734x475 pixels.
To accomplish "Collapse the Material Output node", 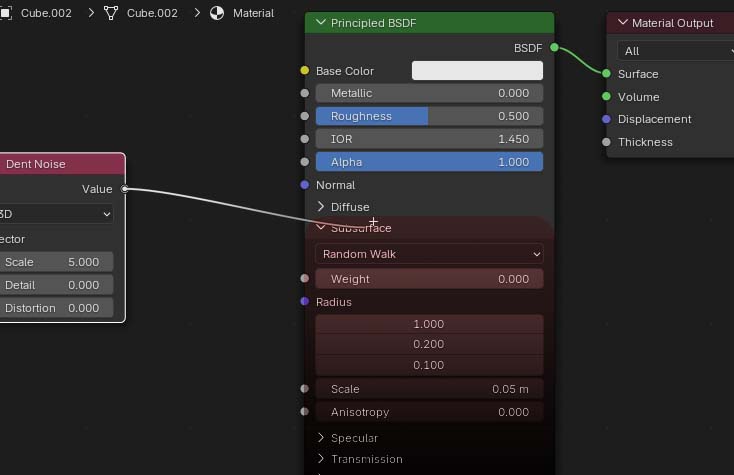I will pyautogui.click(x=623, y=22).
